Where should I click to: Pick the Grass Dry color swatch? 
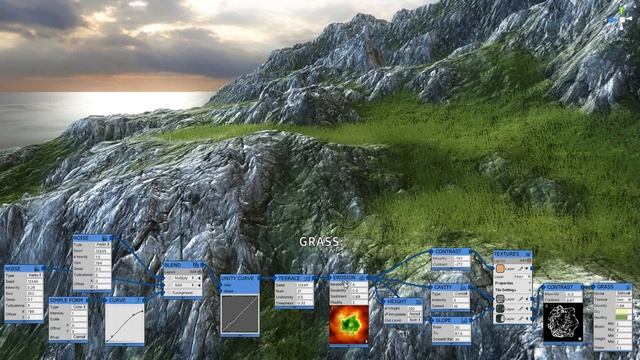click(623, 311)
